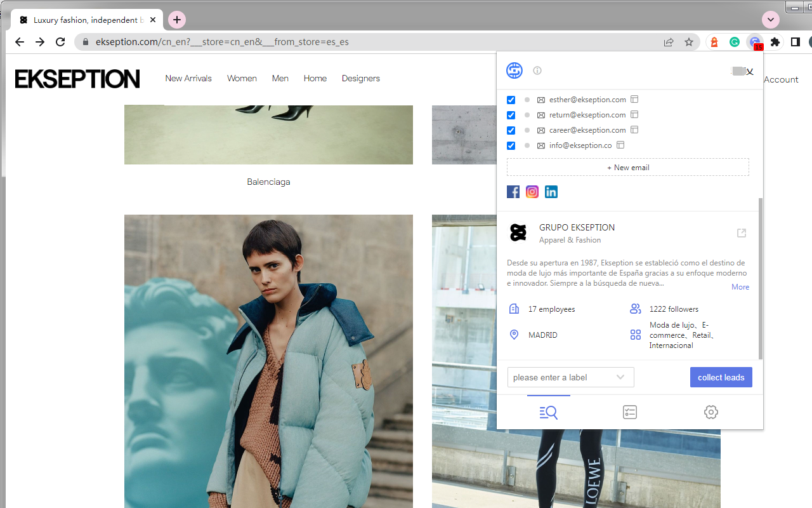The height and width of the screenshot is (508, 812).
Task: View site security lock info
Action: (x=85, y=42)
